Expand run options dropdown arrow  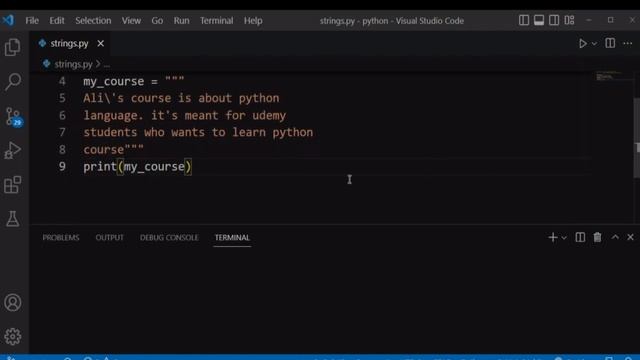coord(594,44)
